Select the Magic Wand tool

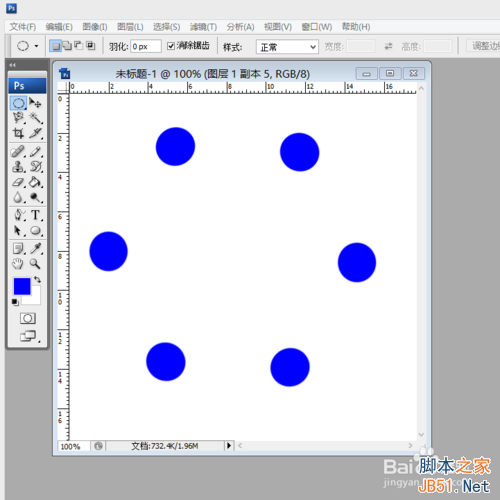click(35, 118)
